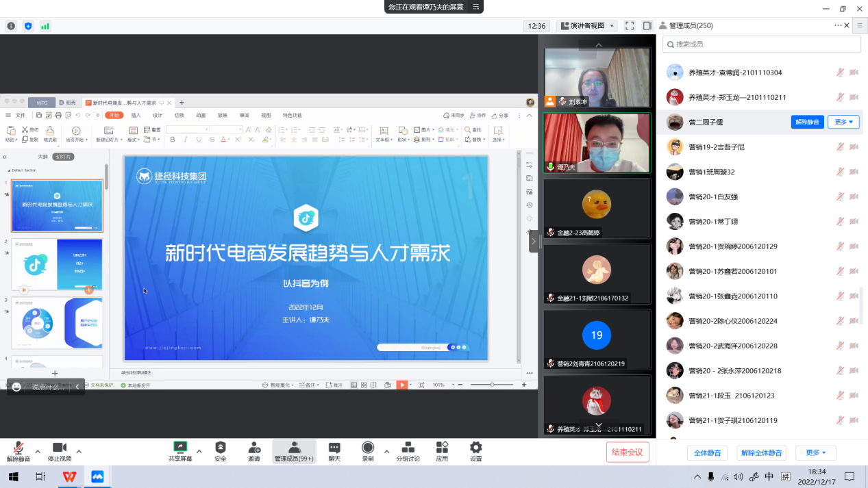Viewport: 868px width, 488px height.
Task: Open the 应用 apps icon
Action: pos(442,448)
